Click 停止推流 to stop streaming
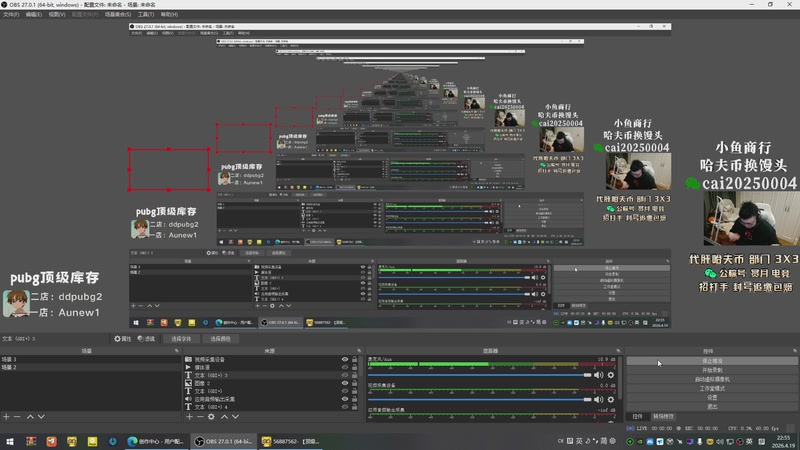This screenshot has height=450, width=800. [712, 361]
